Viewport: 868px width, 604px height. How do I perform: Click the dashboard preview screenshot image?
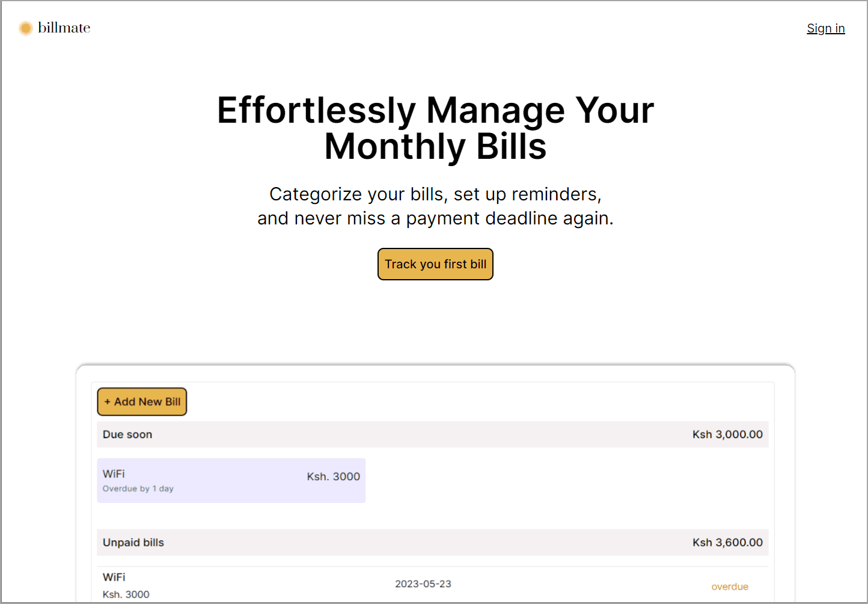click(x=435, y=483)
